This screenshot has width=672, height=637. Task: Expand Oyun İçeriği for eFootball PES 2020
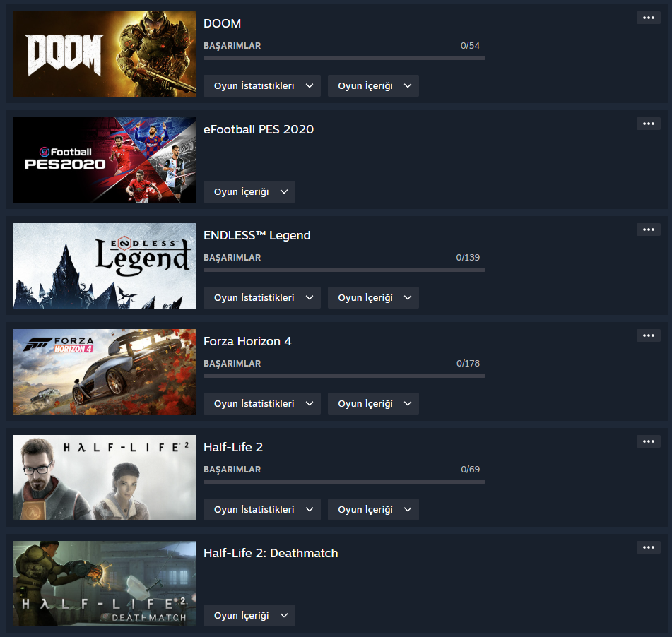(249, 191)
